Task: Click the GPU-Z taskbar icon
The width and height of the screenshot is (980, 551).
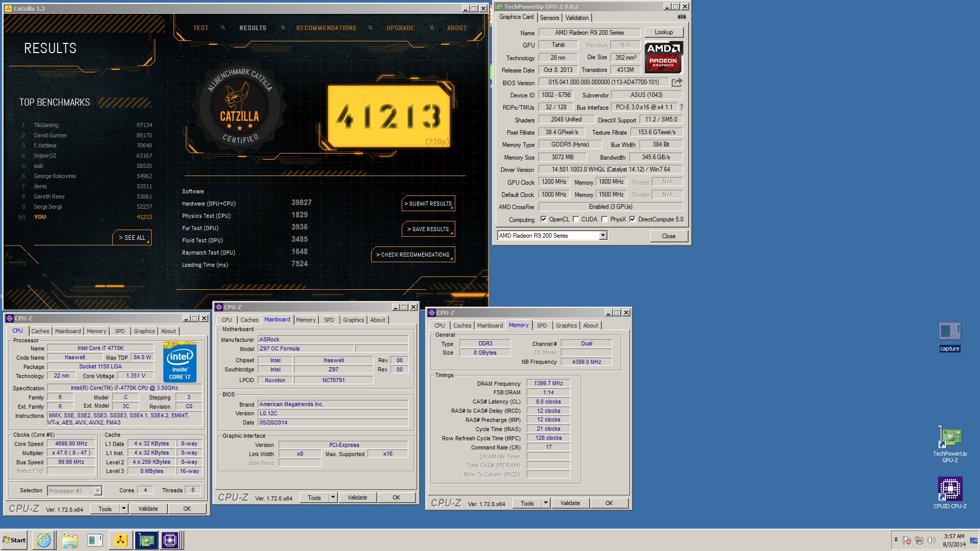Action: (x=146, y=540)
